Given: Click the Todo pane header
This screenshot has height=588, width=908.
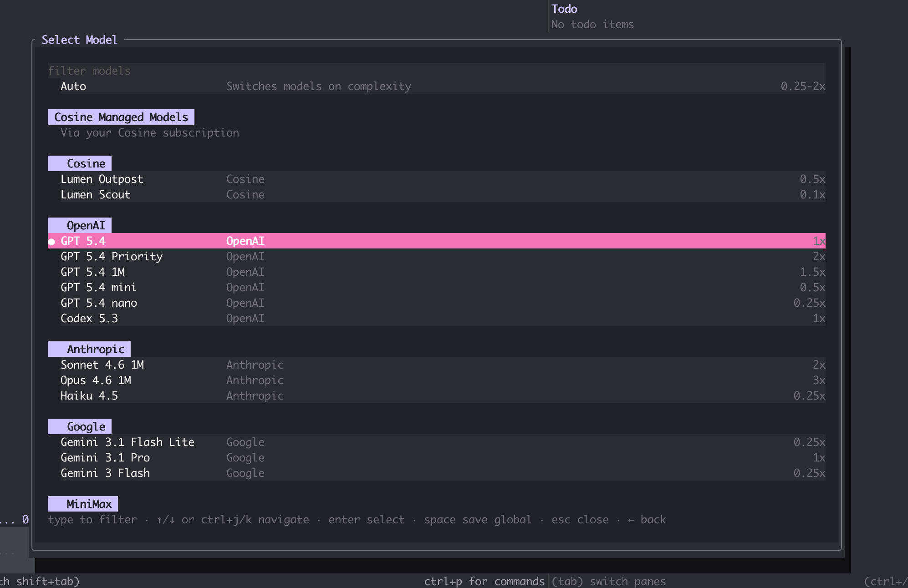Looking at the screenshot, I should [x=564, y=9].
